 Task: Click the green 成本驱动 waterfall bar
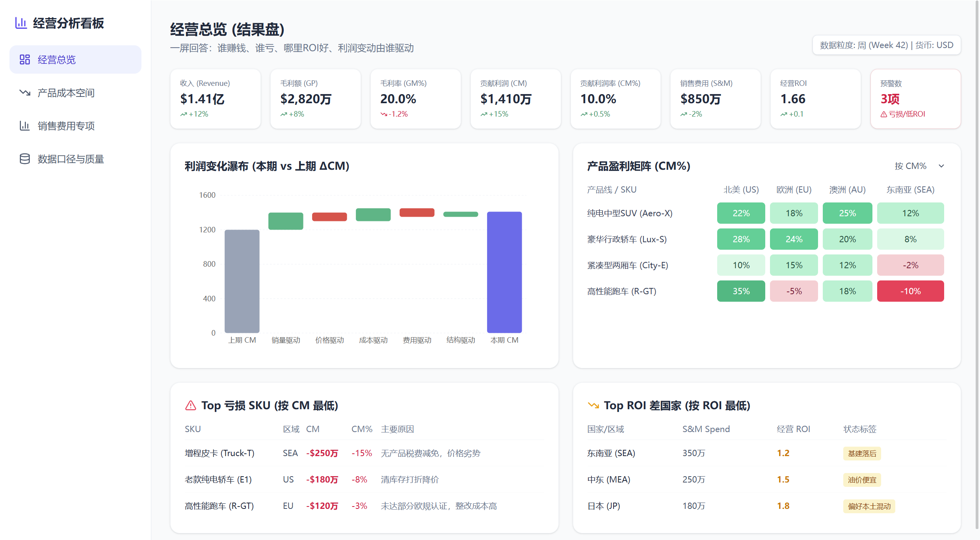point(373,215)
